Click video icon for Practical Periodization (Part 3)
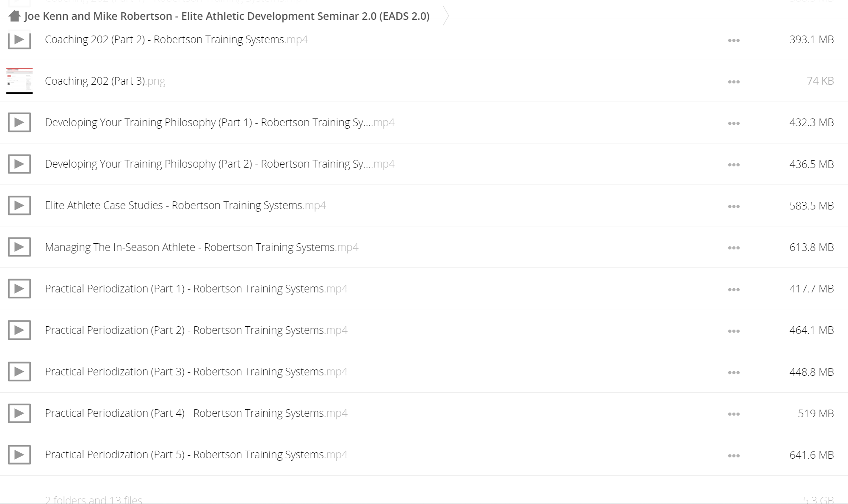 pos(19,372)
